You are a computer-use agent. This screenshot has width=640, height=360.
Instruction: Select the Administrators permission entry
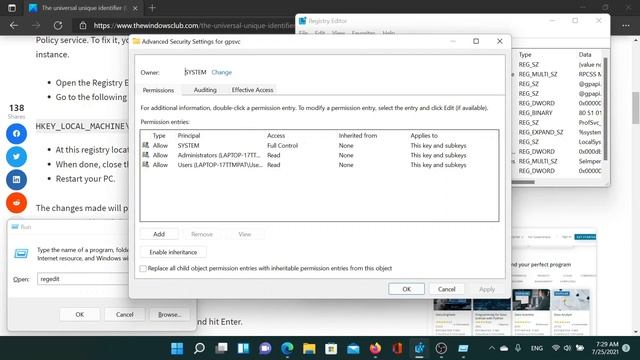click(319, 155)
